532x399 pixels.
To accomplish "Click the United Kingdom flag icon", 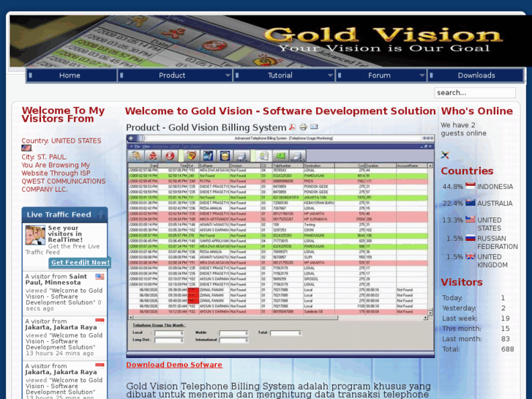I will tap(471, 256).
